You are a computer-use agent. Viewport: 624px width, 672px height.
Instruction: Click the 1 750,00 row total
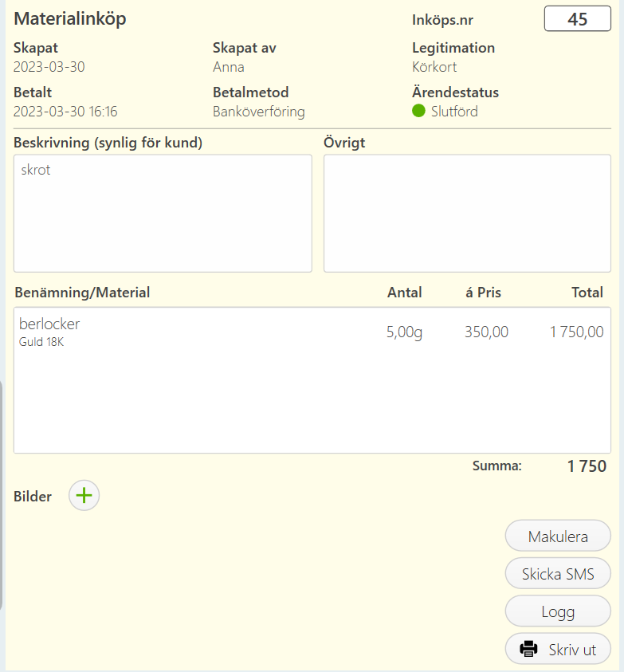pos(576,332)
